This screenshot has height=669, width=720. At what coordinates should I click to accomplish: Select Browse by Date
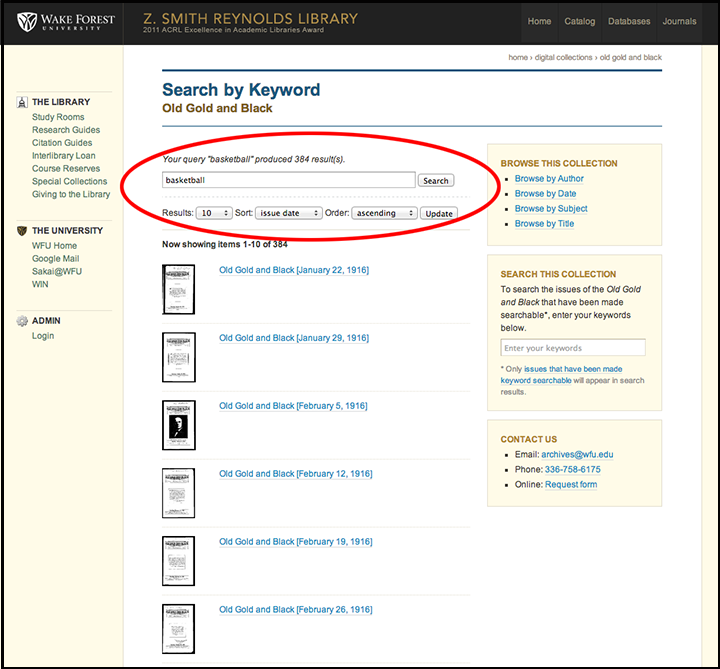[x=545, y=194]
